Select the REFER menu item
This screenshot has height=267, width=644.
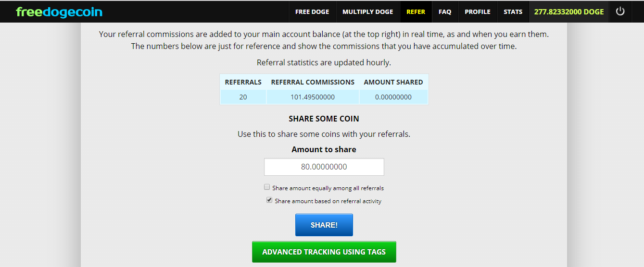(416, 12)
